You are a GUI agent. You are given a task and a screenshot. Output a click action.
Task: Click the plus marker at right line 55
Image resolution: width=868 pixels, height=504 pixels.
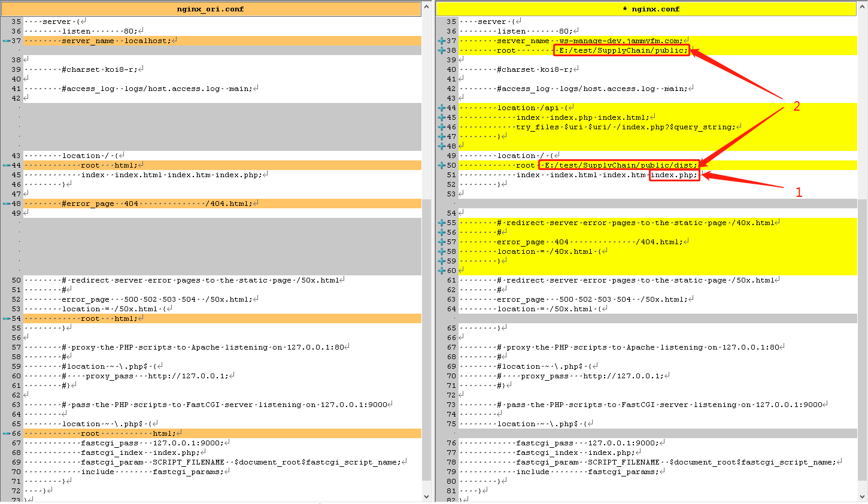pyautogui.click(x=442, y=223)
